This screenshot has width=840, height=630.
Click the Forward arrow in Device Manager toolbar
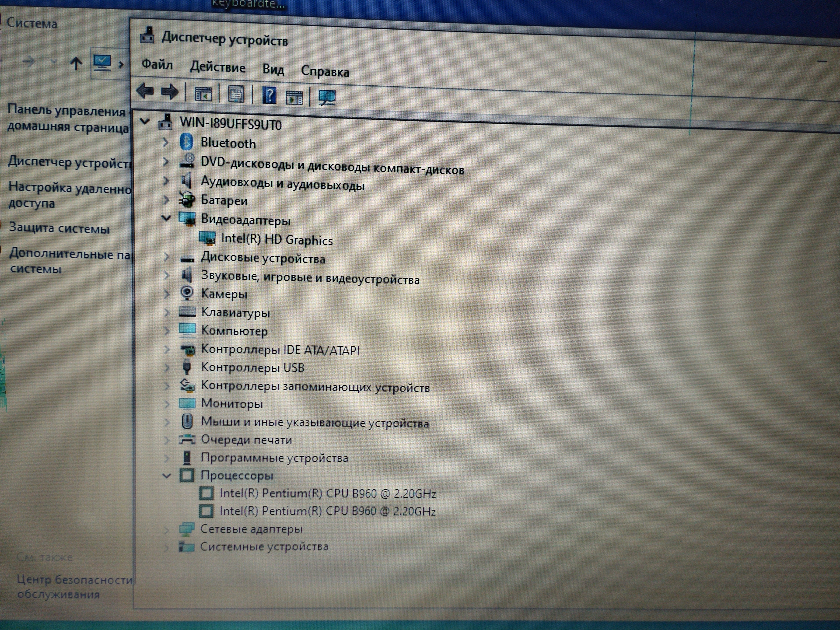(x=170, y=92)
